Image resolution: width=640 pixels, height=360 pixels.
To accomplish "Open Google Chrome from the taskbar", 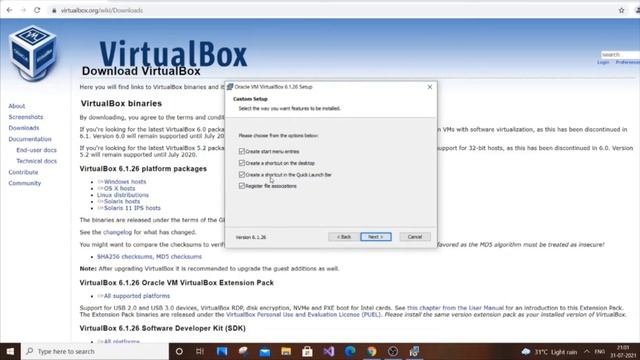I will coord(371,351).
